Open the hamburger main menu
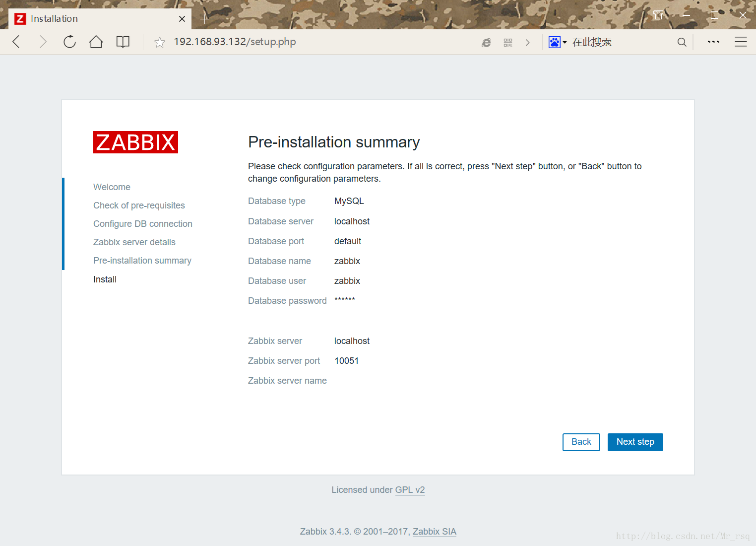The image size is (756, 546). [741, 42]
